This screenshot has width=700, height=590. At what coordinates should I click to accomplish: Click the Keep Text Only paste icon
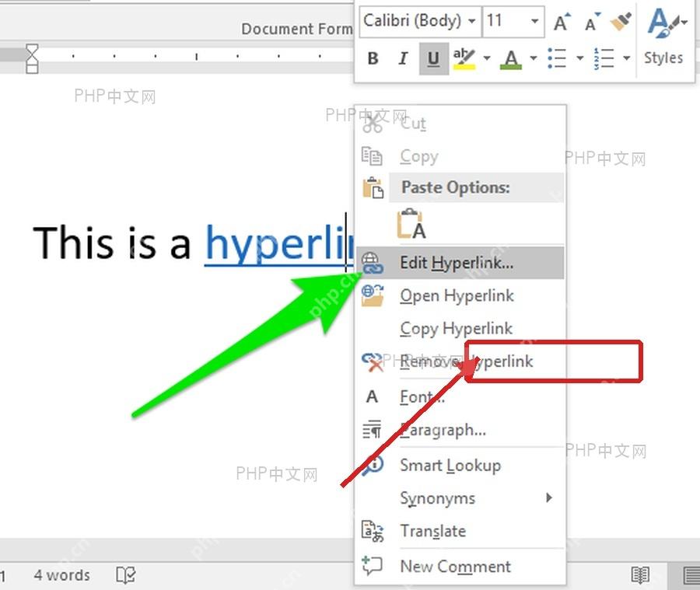pyautogui.click(x=411, y=224)
